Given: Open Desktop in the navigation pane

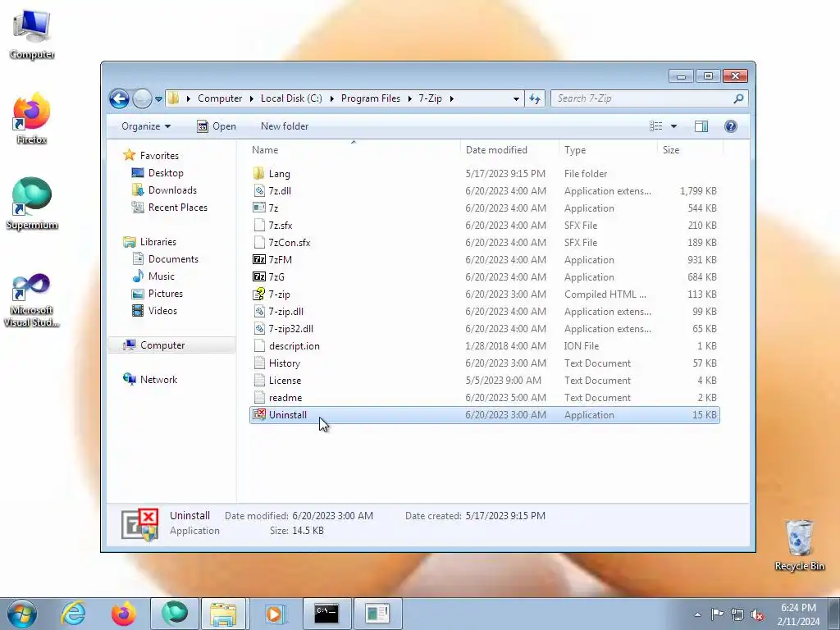Looking at the screenshot, I should (166, 173).
